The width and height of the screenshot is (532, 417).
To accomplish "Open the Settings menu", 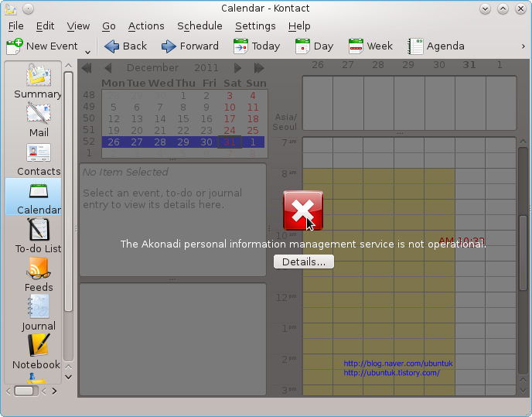I will pos(255,26).
